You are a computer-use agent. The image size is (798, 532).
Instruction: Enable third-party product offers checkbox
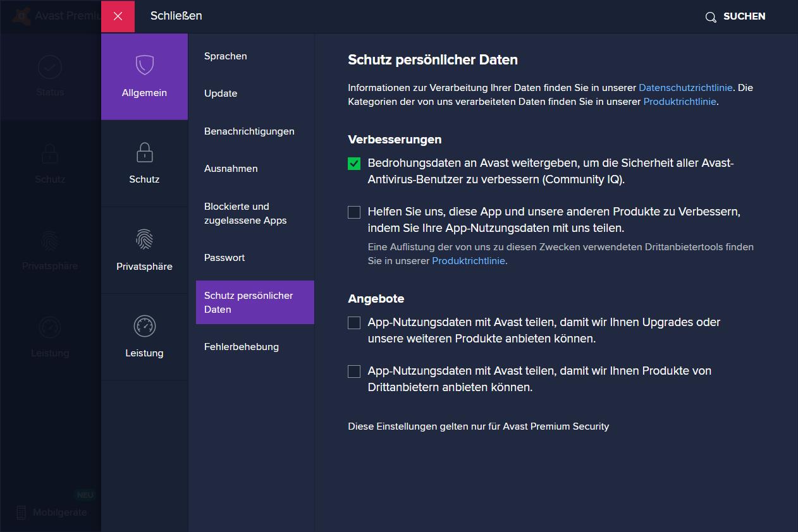354,372
